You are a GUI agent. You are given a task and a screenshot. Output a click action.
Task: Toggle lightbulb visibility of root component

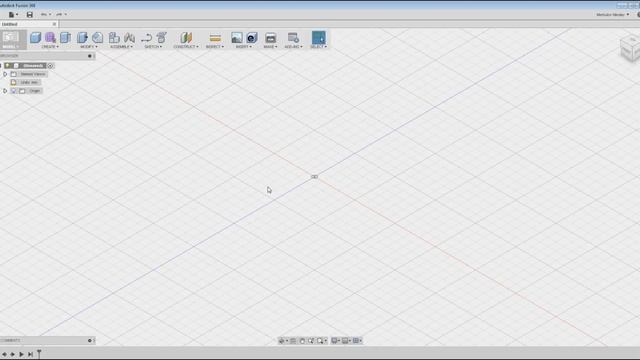click(x=7, y=66)
